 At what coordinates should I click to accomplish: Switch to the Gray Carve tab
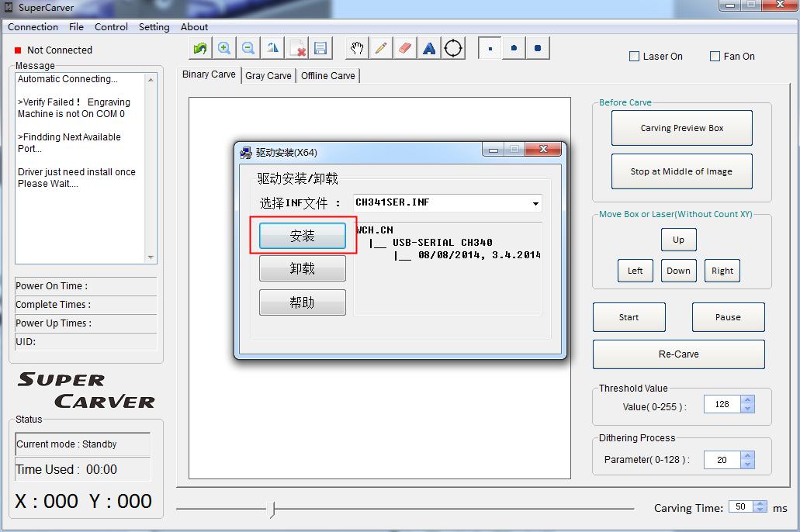point(268,76)
